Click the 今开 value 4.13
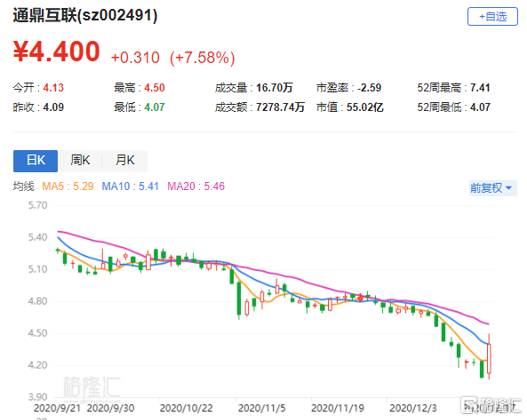Viewport: 527px width, 420px height. coord(53,88)
